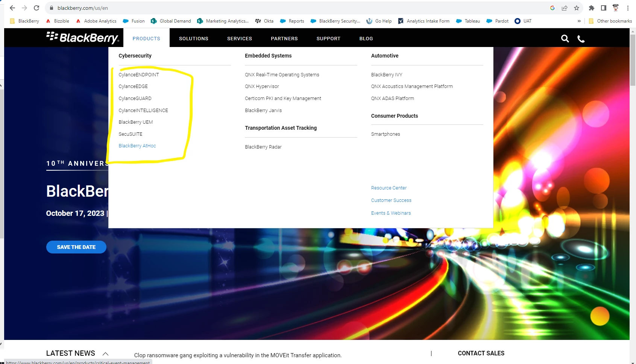Viewport: 636px width, 364px height.
Task: Collapse Latest News with caret
Action: coord(106,353)
